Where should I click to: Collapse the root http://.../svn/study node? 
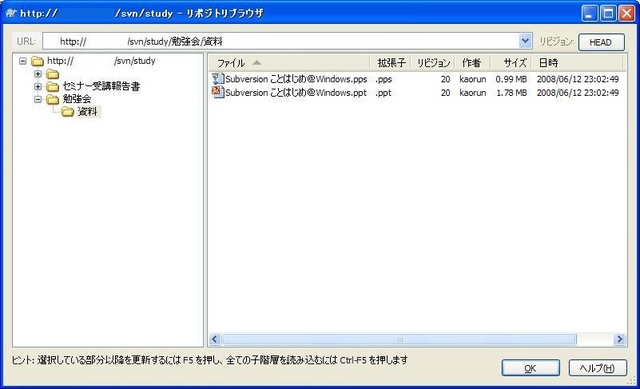point(23,61)
